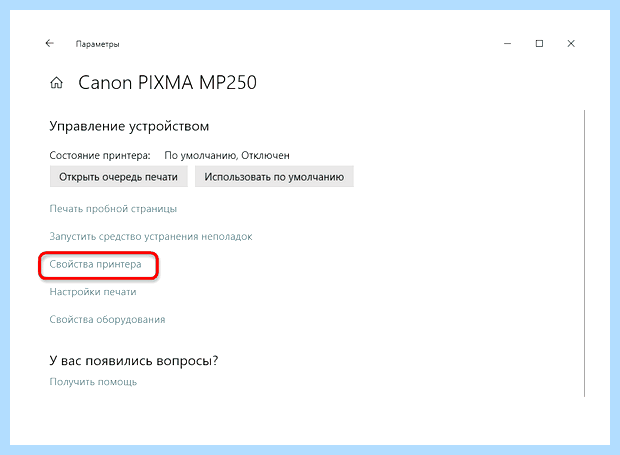Click the vertical scrollbar on the right
This screenshot has height=455, width=620.
pos(584,253)
